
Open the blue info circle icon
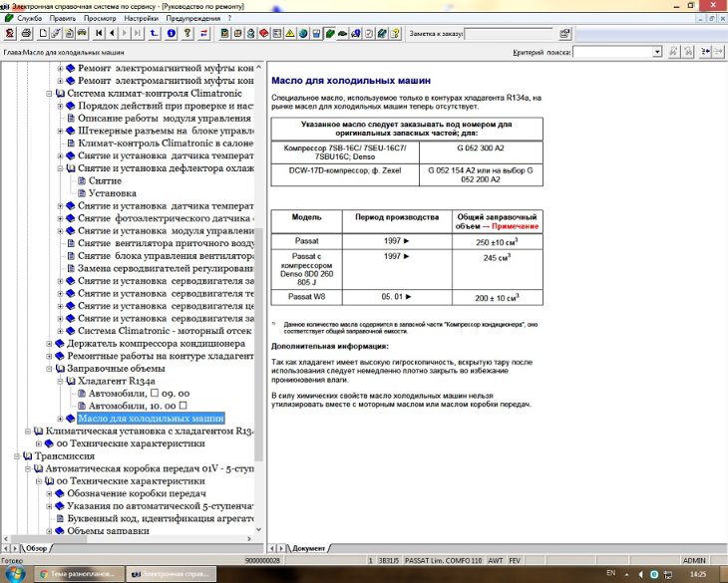(x=172, y=34)
